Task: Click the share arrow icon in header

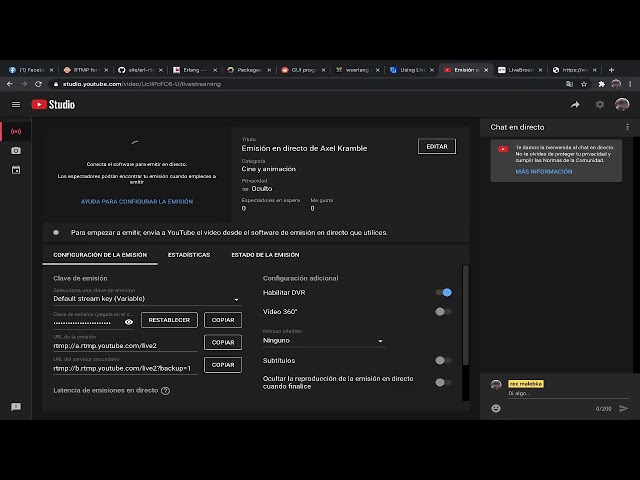Action: 575,105
